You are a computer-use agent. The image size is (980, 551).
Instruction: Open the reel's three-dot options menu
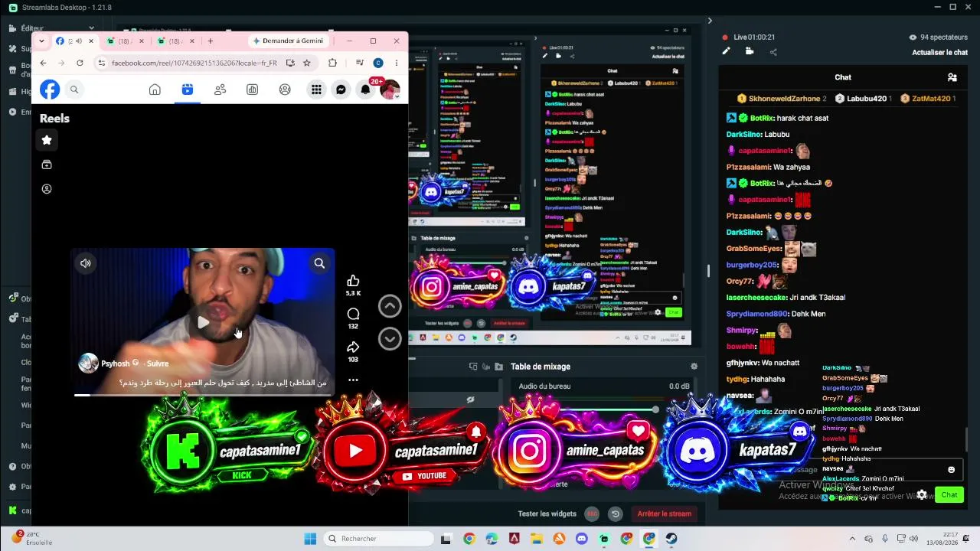(353, 380)
